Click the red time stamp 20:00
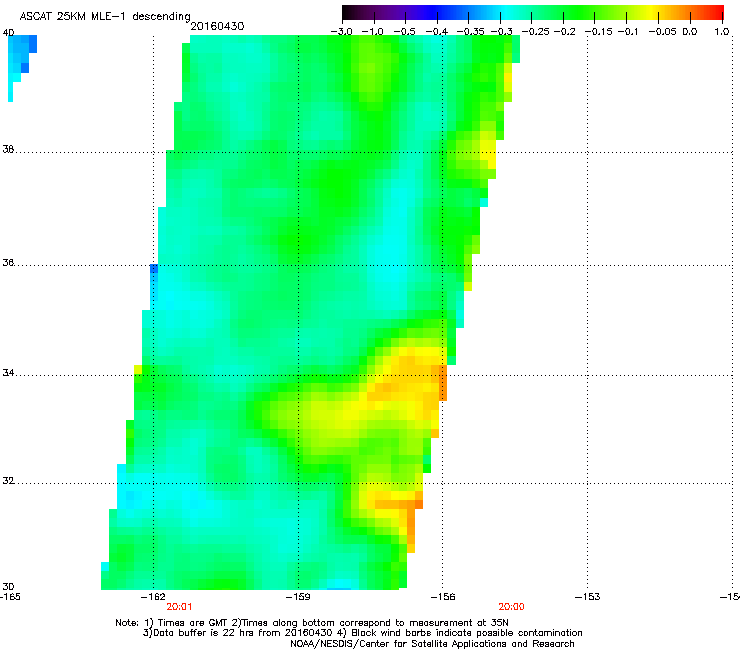Viewport: 740px width, 650px height. tap(512, 607)
